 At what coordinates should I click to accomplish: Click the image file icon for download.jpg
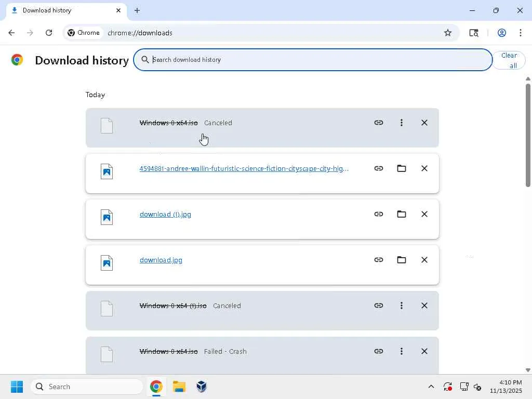pos(107,263)
